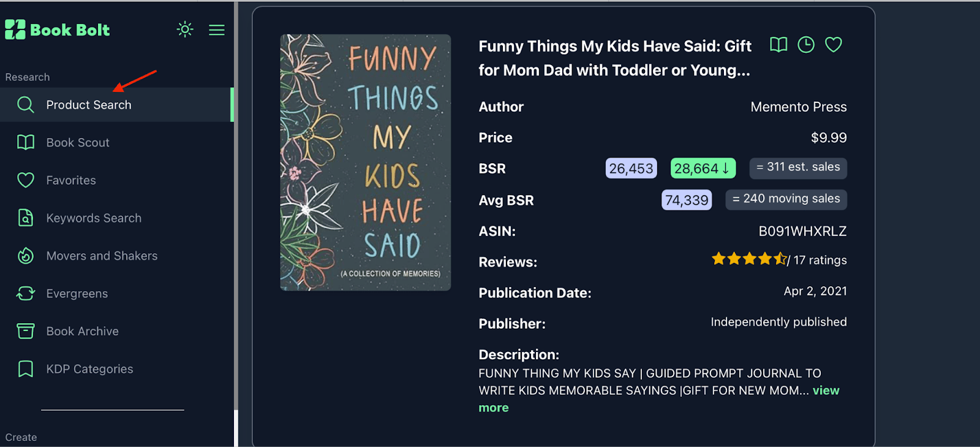Click the Favorites heart icon in sidebar
The width and height of the screenshot is (980, 447).
pos(26,180)
